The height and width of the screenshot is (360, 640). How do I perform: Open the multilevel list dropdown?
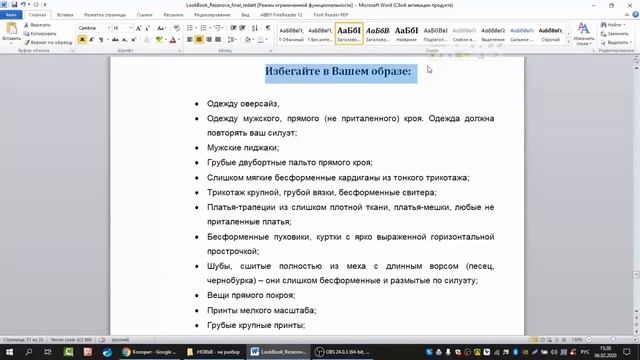coord(219,28)
